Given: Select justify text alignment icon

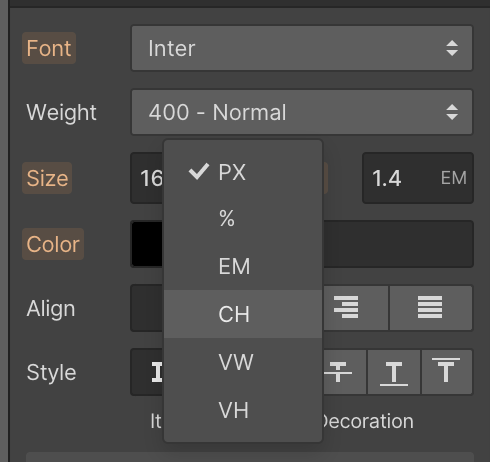Looking at the screenshot, I should pos(430,307).
